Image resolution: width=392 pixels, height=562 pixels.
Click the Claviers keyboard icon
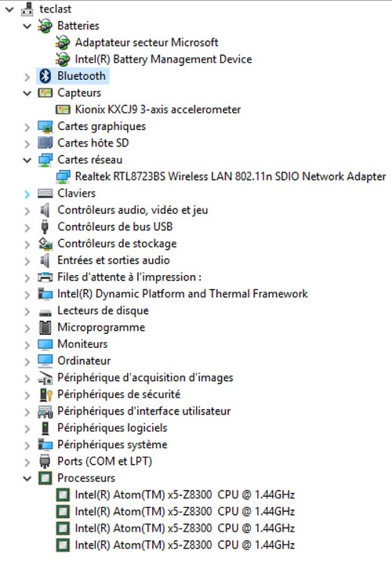coord(45,194)
